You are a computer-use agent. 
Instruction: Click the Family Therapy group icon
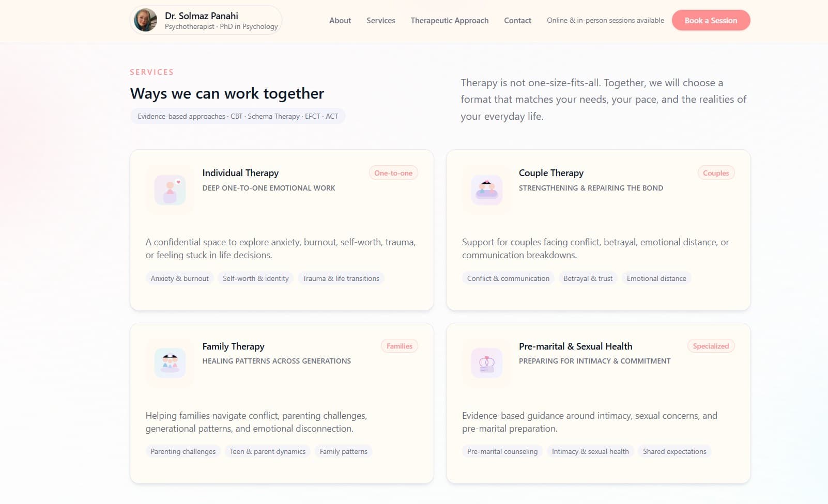click(170, 363)
